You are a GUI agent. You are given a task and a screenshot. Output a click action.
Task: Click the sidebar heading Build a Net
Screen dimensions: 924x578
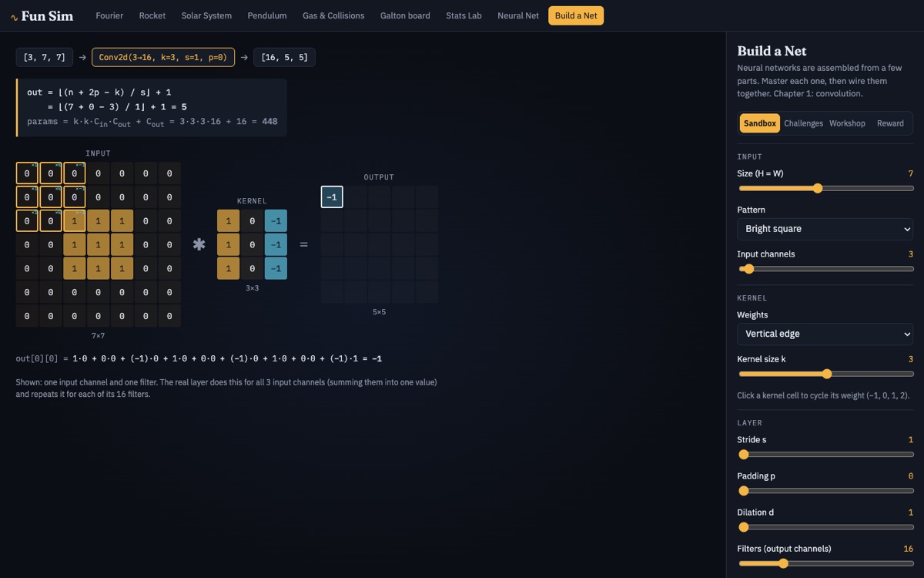pos(772,51)
